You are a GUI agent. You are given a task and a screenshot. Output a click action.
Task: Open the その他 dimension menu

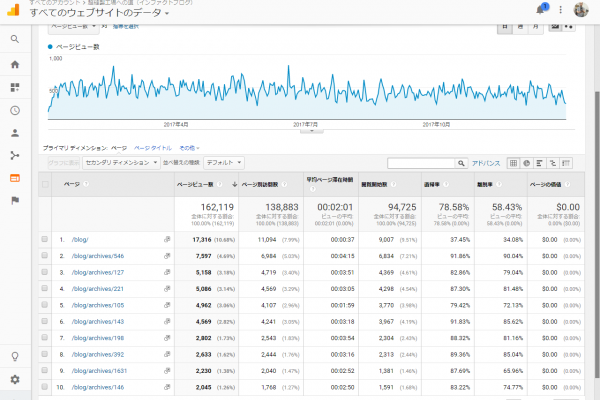(189, 147)
